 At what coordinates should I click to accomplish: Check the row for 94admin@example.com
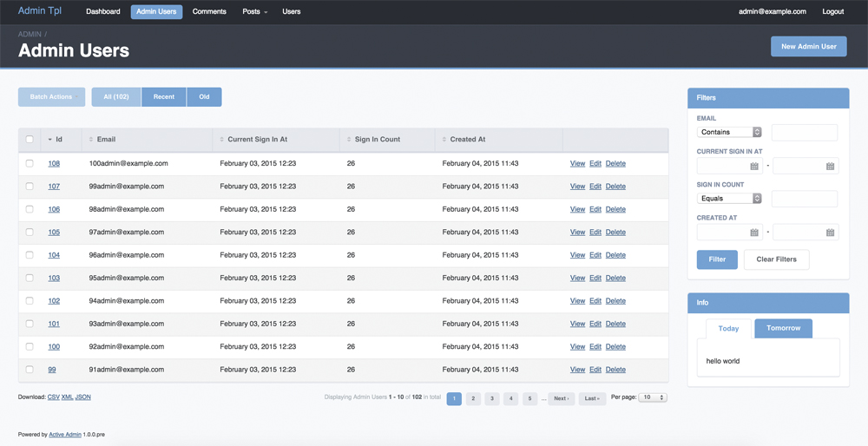30,301
